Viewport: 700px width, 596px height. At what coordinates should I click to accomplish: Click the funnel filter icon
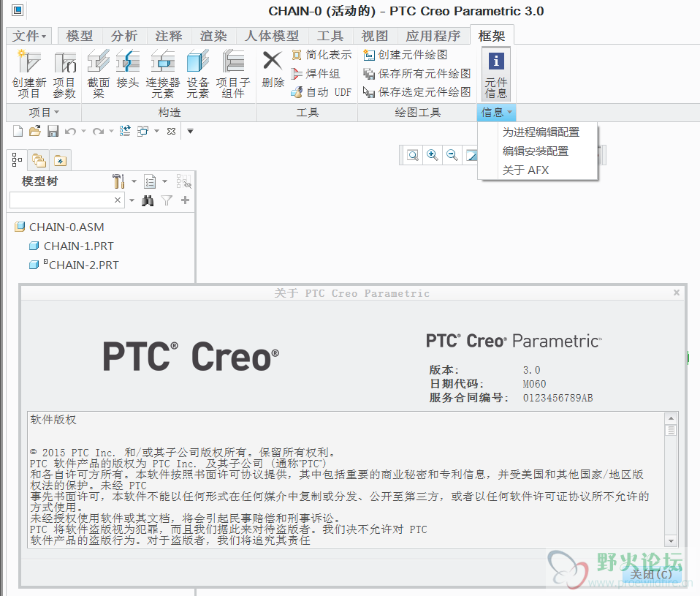[167, 200]
